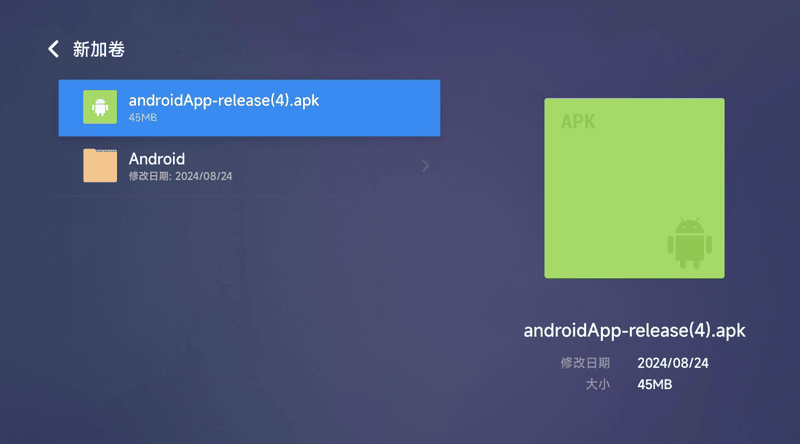This screenshot has width=800, height=444.
Task: Click the androidApp-release(4).apk name in the list
Action: [224, 100]
